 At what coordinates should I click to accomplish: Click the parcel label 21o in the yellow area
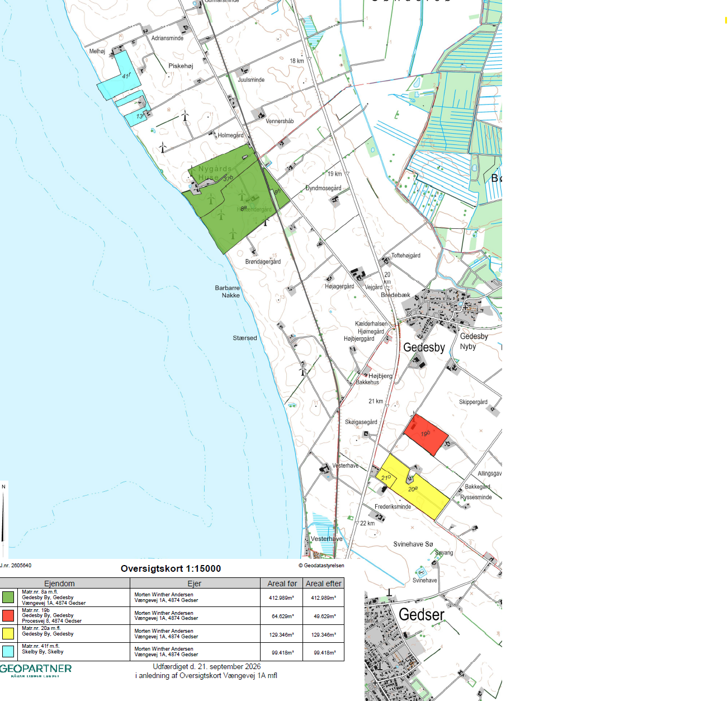pyautogui.click(x=386, y=477)
